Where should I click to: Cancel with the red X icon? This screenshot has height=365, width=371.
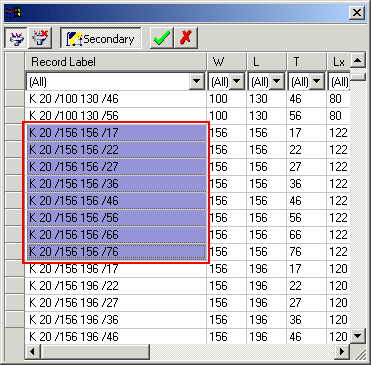[186, 38]
